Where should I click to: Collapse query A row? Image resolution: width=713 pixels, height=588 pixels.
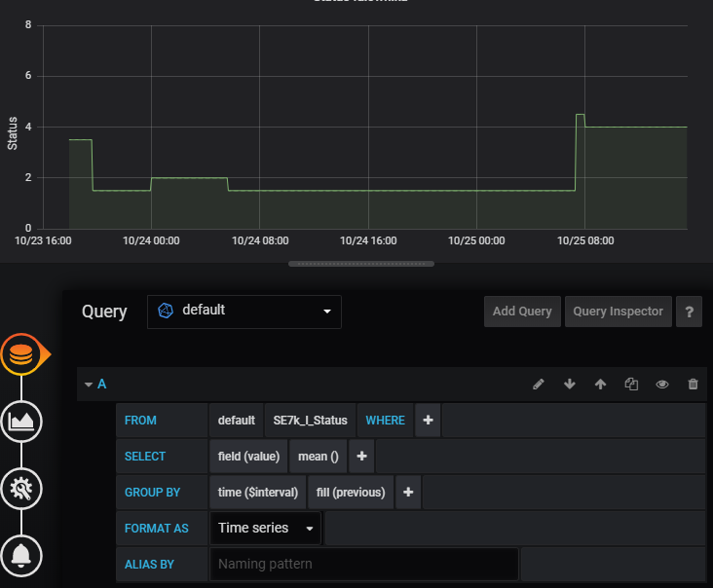(x=89, y=385)
